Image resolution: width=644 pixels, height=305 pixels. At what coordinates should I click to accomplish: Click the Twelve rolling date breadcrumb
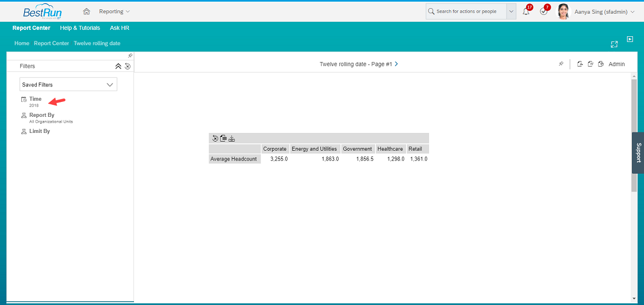pyautogui.click(x=97, y=43)
